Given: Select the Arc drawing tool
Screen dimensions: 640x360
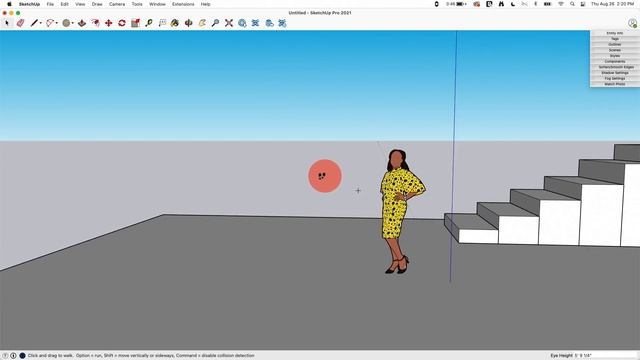Looking at the screenshot, I should point(49,23).
